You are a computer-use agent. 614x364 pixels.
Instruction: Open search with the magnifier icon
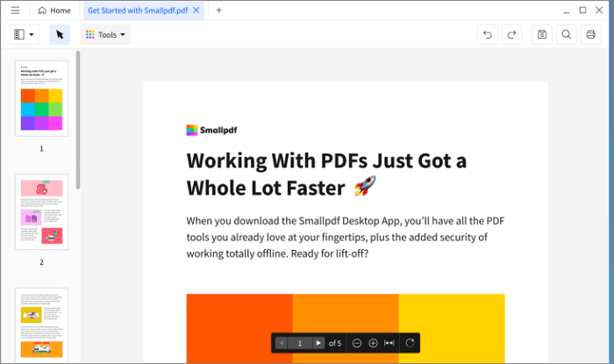(567, 34)
